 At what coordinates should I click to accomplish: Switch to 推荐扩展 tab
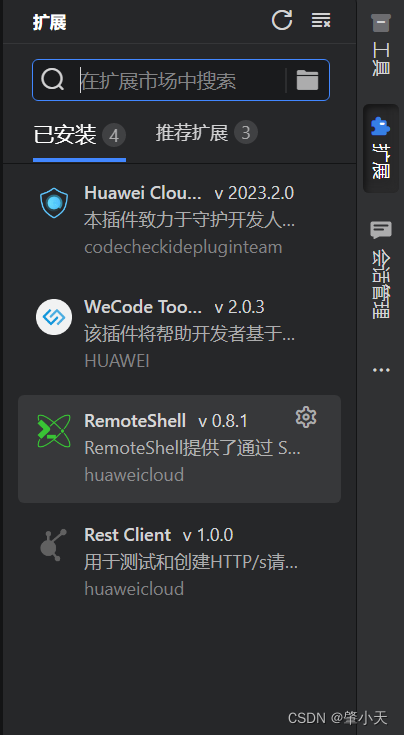207,133
